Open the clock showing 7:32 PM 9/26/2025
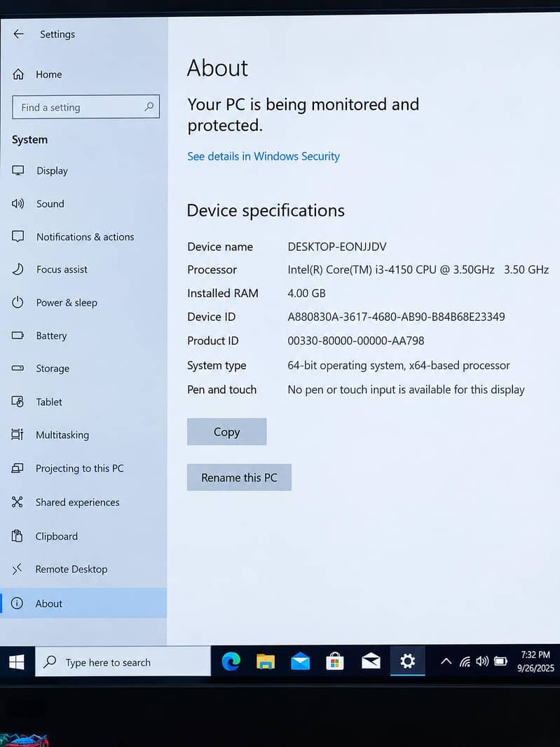The image size is (560, 747). click(535, 662)
